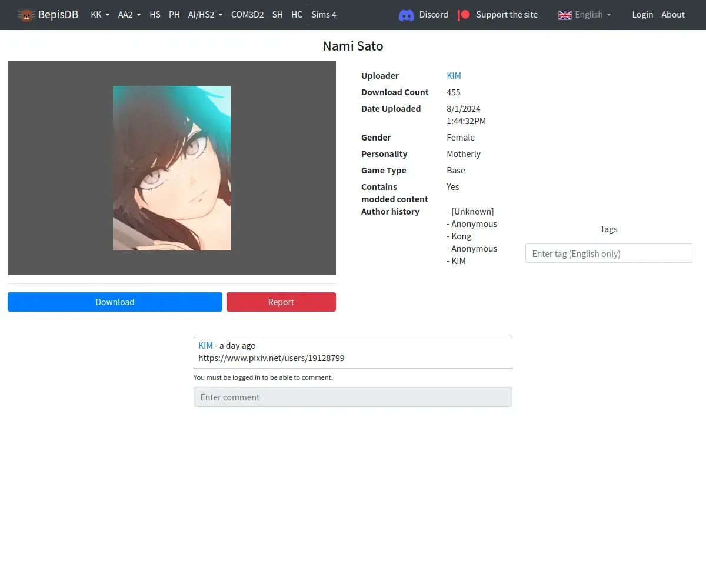Focus the Enter tag input field
This screenshot has height=588, width=706.
(608, 253)
